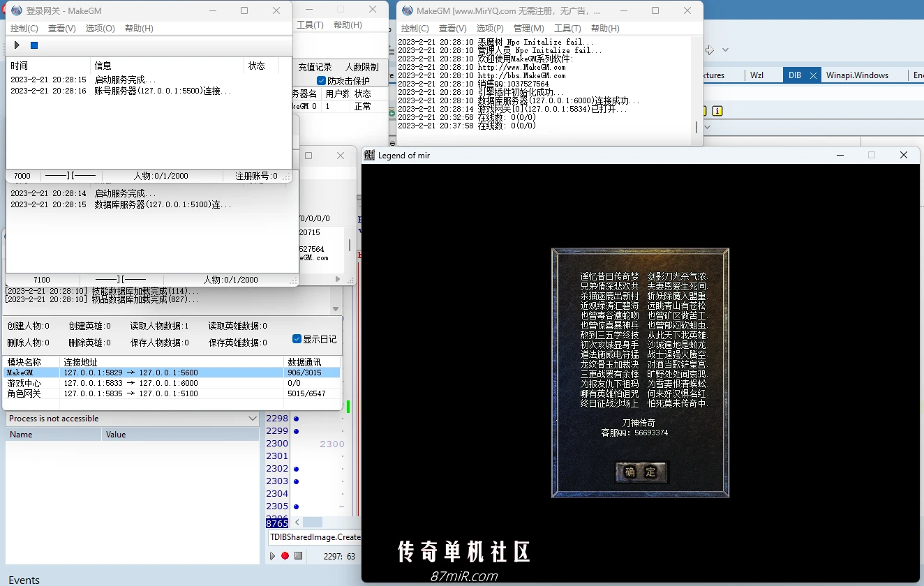Image resolution: width=924 pixels, height=586 pixels.
Task: Switch to Wzl editor tab
Action: coord(757,75)
